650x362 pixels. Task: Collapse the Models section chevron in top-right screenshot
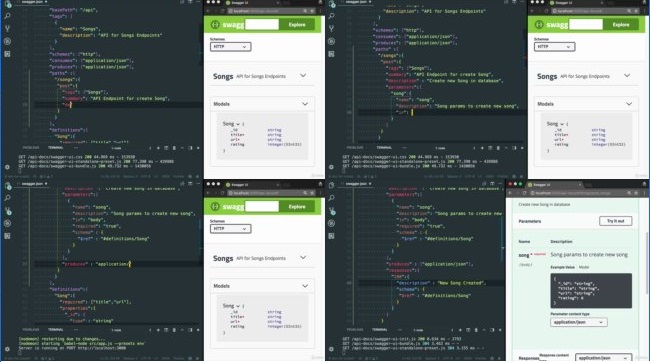[x=629, y=104]
